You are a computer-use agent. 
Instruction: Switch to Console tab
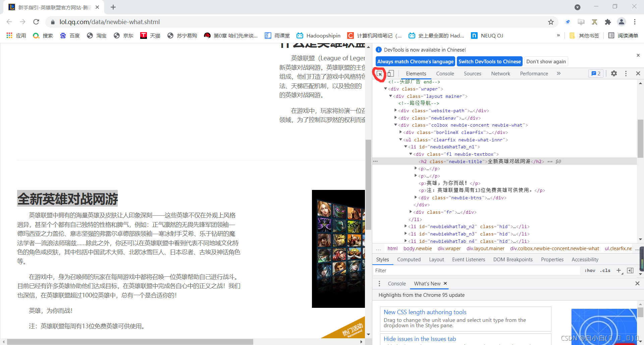click(445, 73)
